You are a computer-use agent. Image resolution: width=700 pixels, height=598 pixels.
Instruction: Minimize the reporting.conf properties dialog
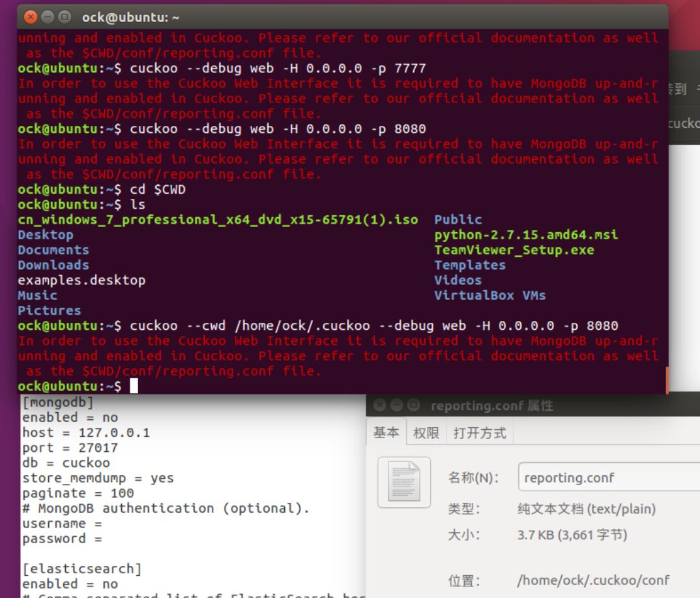click(396, 405)
